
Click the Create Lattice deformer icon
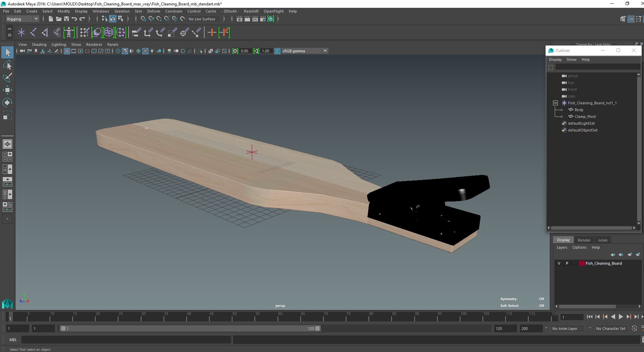(x=108, y=33)
